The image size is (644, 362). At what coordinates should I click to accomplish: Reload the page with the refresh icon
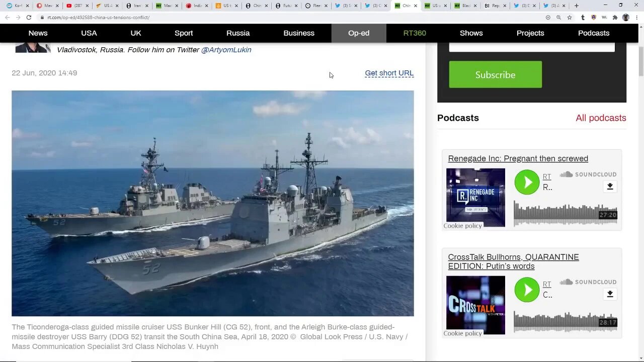click(x=29, y=17)
